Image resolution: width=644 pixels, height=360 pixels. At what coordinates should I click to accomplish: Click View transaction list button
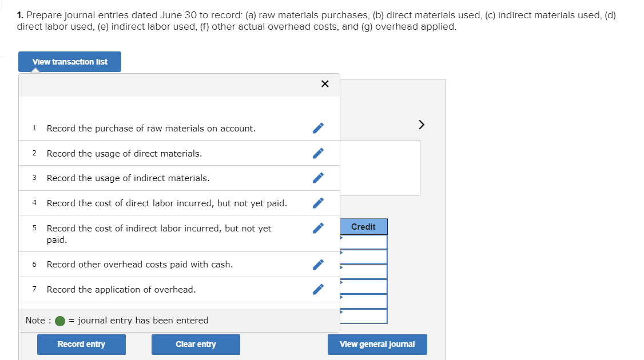click(x=70, y=62)
